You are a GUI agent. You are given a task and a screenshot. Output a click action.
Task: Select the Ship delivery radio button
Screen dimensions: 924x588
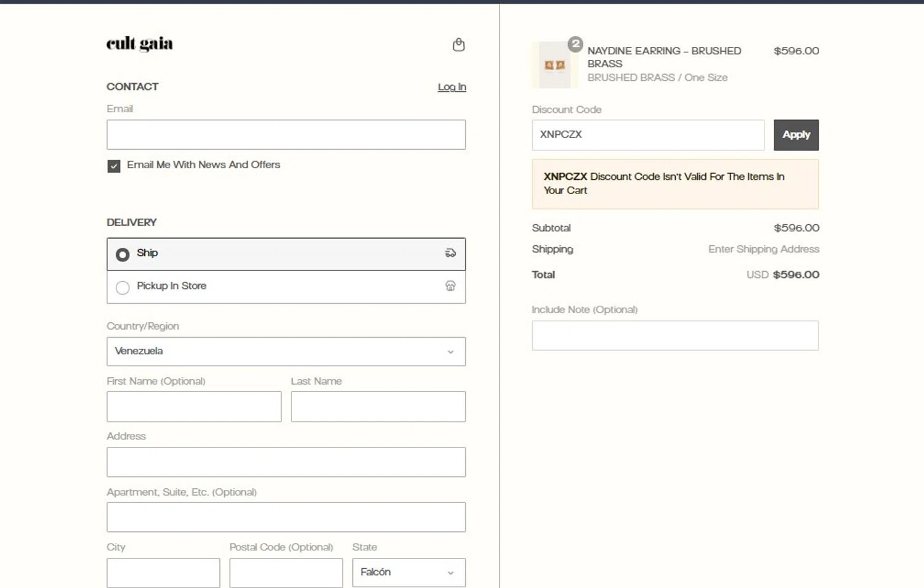click(x=123, y=254)
